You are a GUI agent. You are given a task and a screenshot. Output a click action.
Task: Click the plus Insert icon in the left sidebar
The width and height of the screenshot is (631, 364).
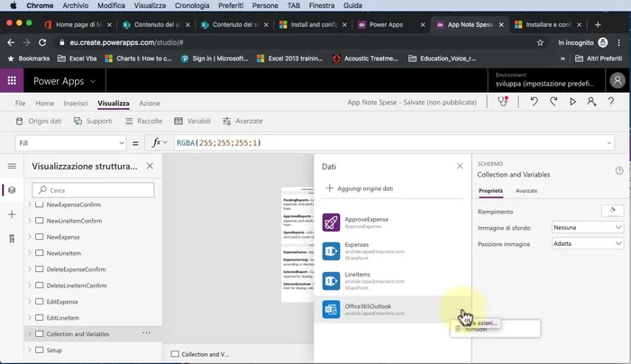12,214
